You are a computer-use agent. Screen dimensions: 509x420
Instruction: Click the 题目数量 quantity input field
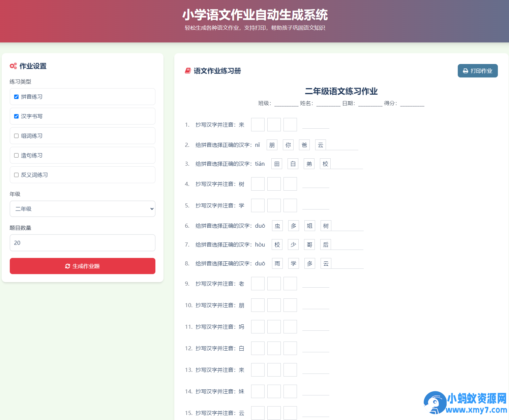coord(82,243)
